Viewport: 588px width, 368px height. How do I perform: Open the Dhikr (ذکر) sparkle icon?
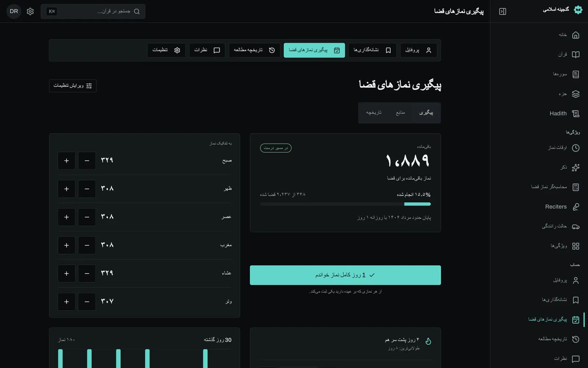click(576, 167)
